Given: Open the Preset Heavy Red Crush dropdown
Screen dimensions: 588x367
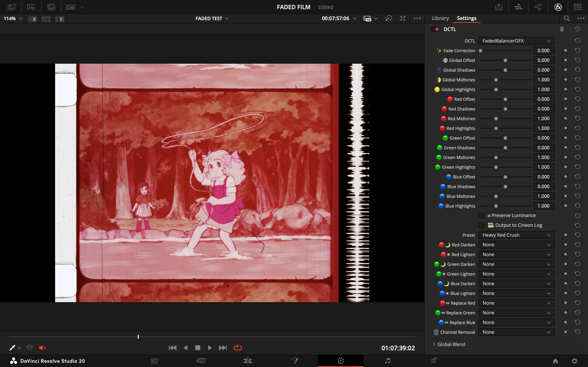Looking at the screenshot, I should coord(516,235).
